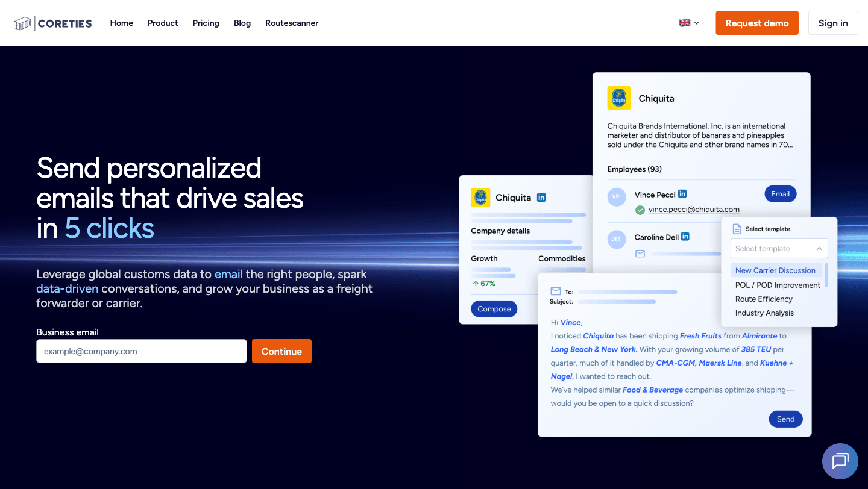Viewport: 868px width, 489px height.
Task: Click the Commodities label
Action: pyautogui.click(x=562, y=258)
